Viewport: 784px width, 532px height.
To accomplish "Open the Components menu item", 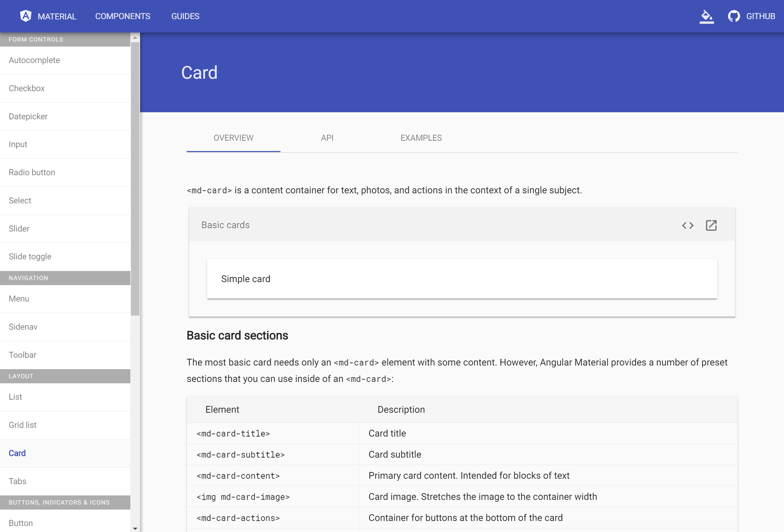I will [123, 16].
